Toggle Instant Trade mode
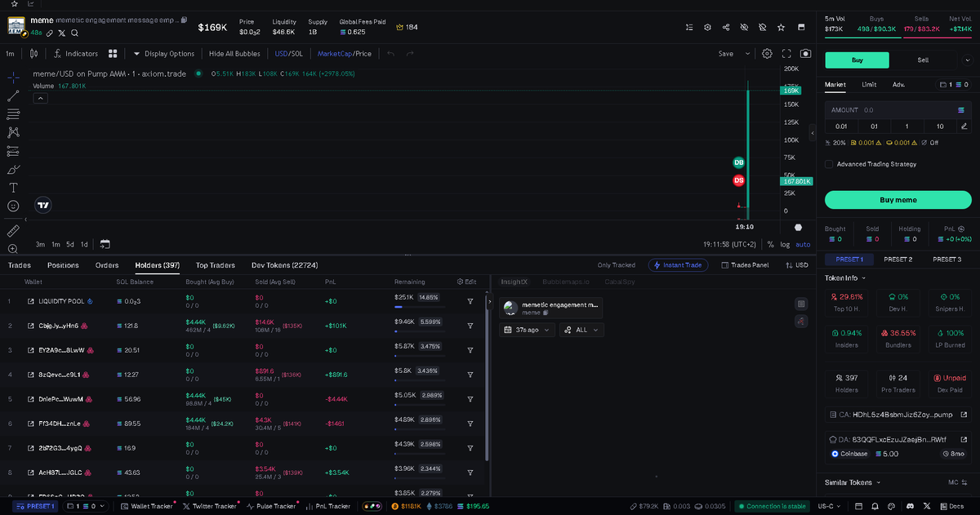 pos(676,265)
